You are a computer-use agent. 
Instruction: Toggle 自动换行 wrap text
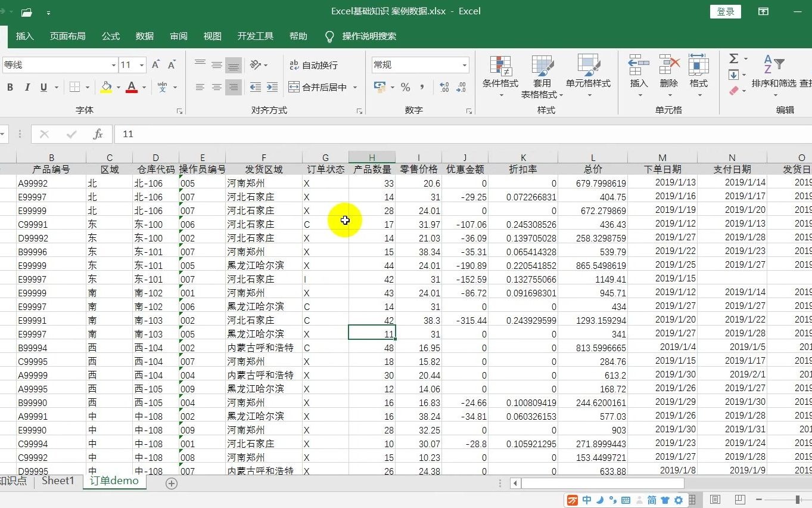313,65
